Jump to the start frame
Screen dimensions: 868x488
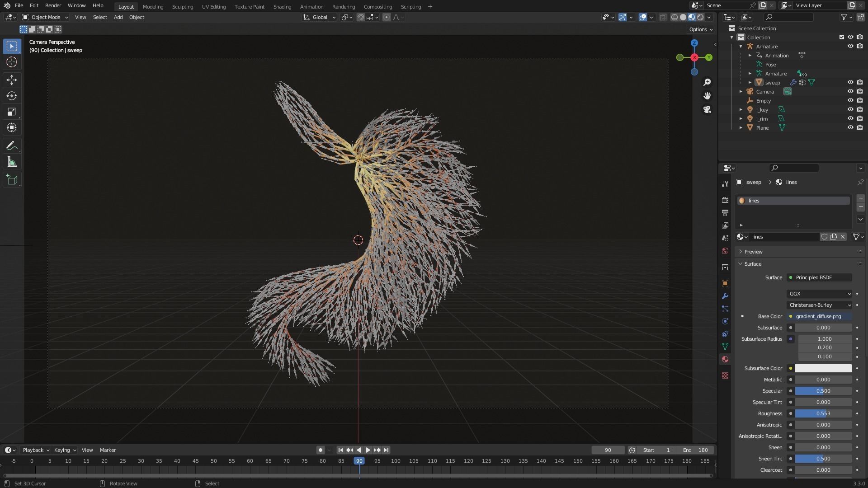click(x=340, y=450)
